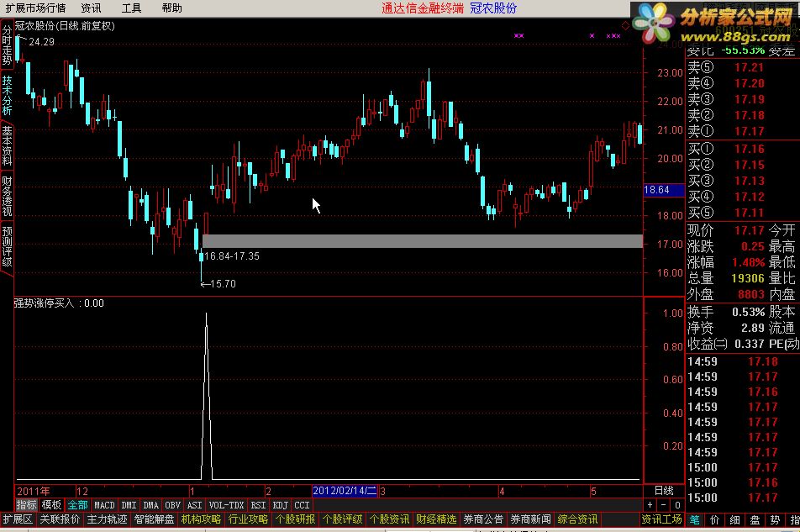The image size is (800, 532).
Task: Select the 盘 tab
Action: click(755, 519)
